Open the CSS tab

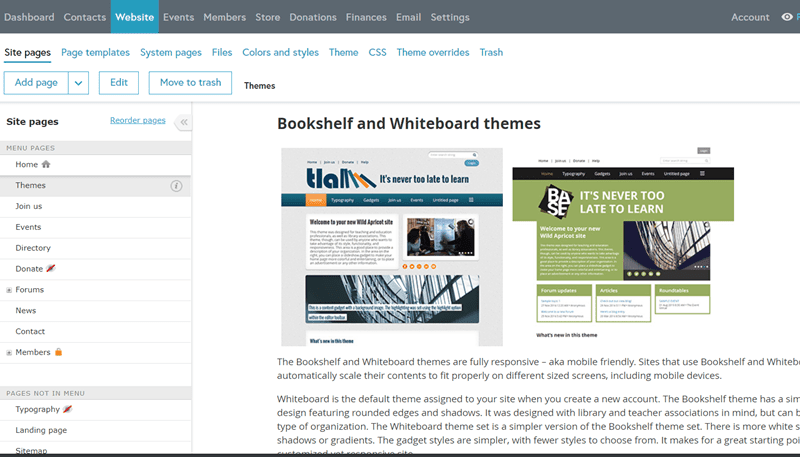(x=378, y=53)
